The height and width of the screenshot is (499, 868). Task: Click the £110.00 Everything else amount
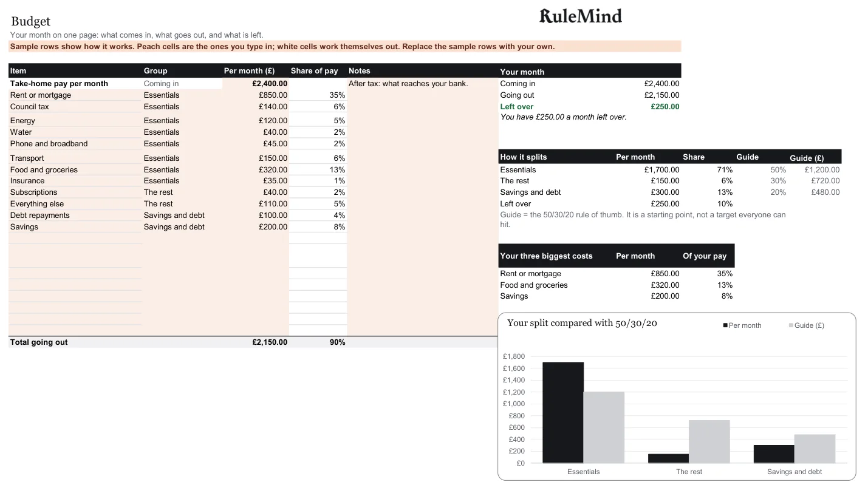[x=273, y=204]
